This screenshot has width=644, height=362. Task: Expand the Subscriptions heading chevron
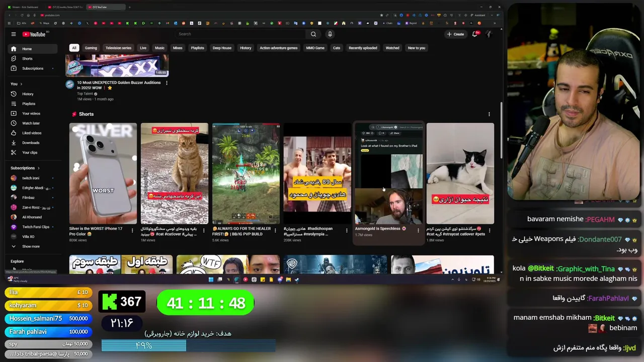coord(38,168)
